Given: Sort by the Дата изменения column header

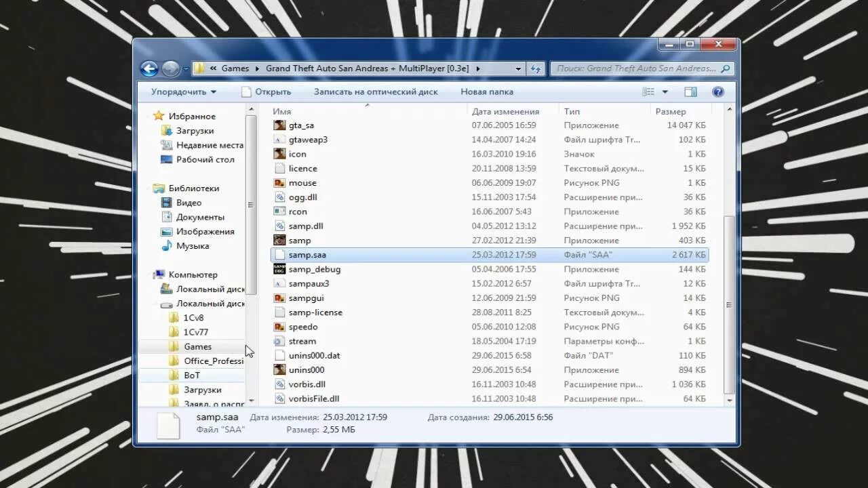Looking at the screenshot, I should click(x=505, y=111).
